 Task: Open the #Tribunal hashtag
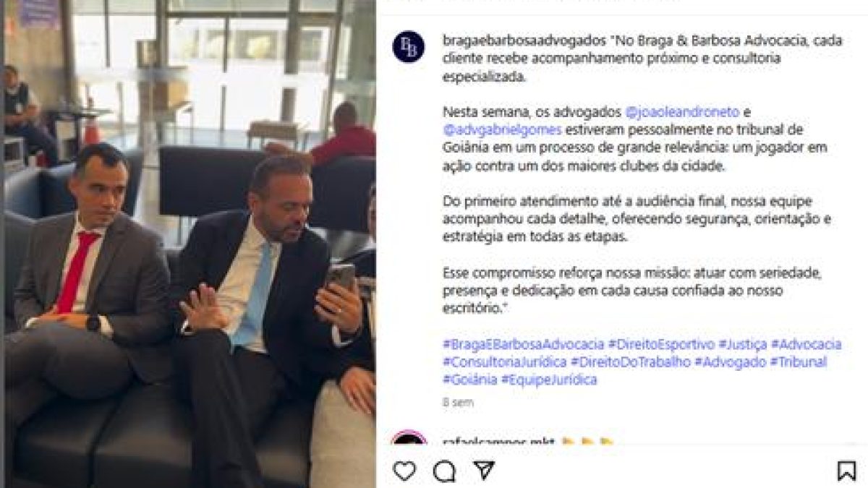point(798,362)
